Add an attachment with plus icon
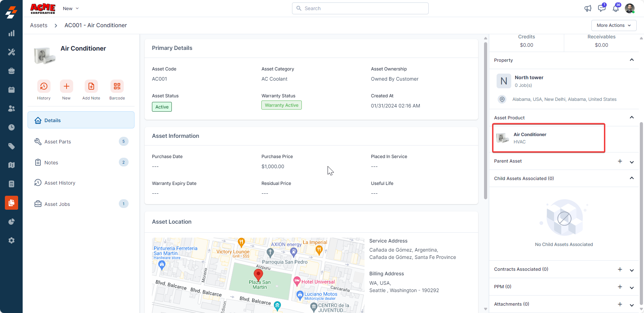644x313 pixels. click(x=620, y=304)
